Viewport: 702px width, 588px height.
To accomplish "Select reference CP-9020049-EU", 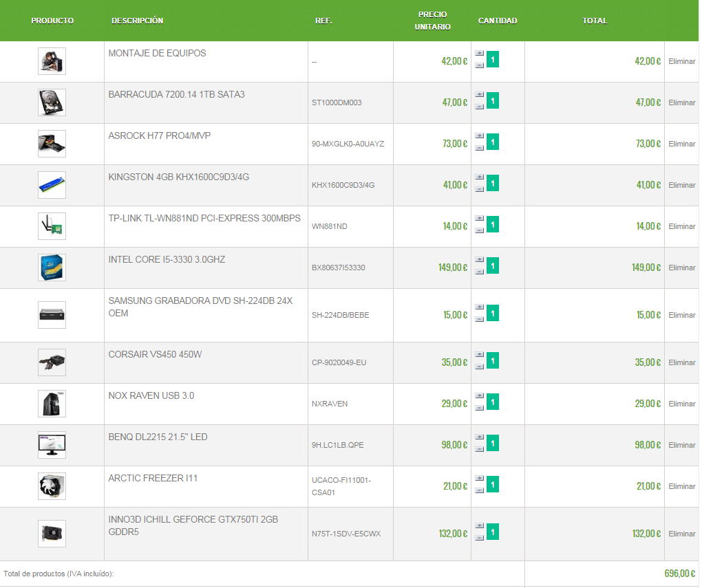I will point(339,362).
